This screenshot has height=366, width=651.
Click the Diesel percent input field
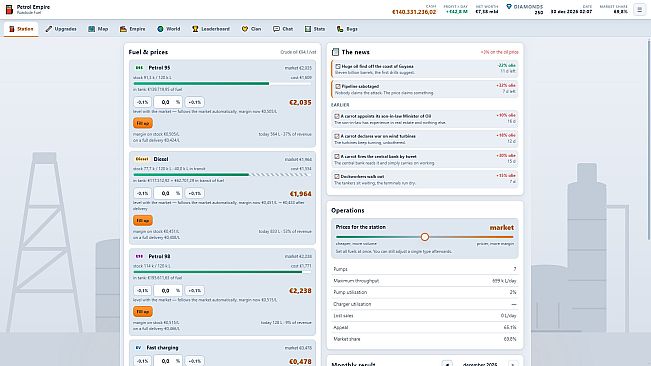[x=168, y=193]
